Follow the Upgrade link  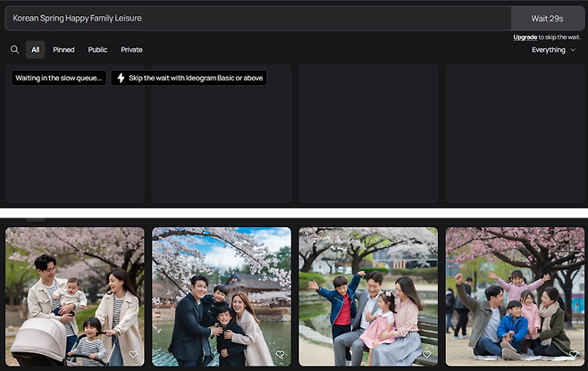pyautogui.click(x=525, y=38)
